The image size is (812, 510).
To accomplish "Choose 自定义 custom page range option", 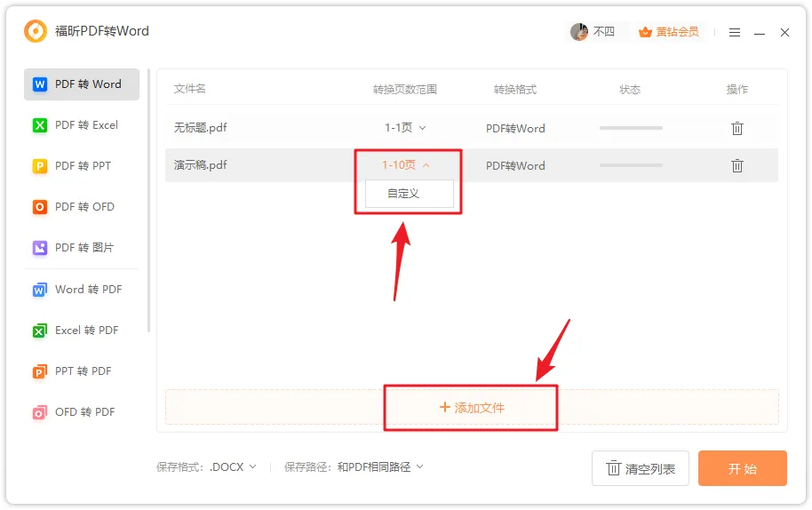I will pyautogui.click(x=409, y=194).
